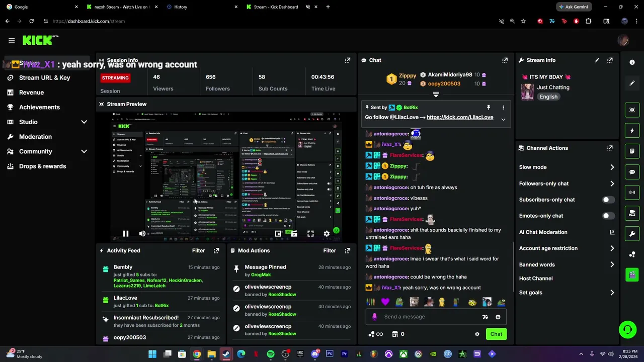Edit stream info with the pencil icon
The width and height of the screenshot is (644, 362).
597,60
